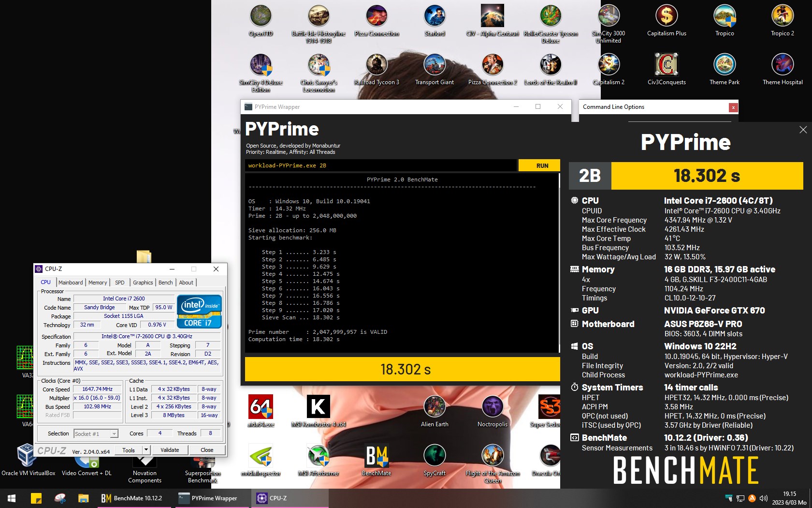Open Sticky Notes from taskbar
This screenshot has width=812, height=508.
coord(36,498)
